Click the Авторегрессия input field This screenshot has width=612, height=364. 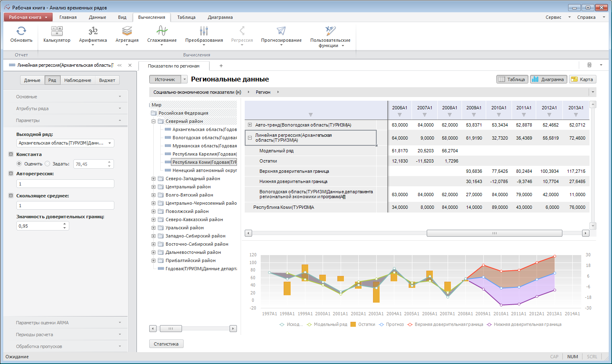coord(65,184)
